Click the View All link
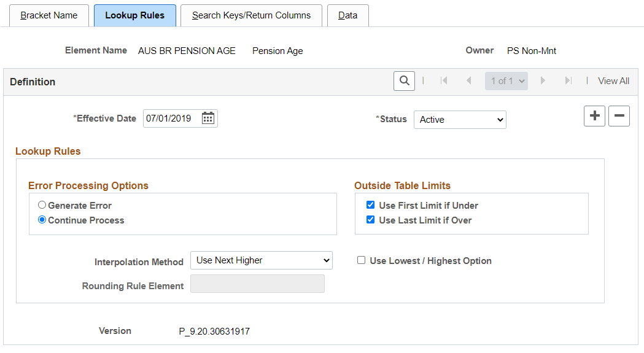Image resolution: width=644 pixels, height=353 pixels. 613,81
